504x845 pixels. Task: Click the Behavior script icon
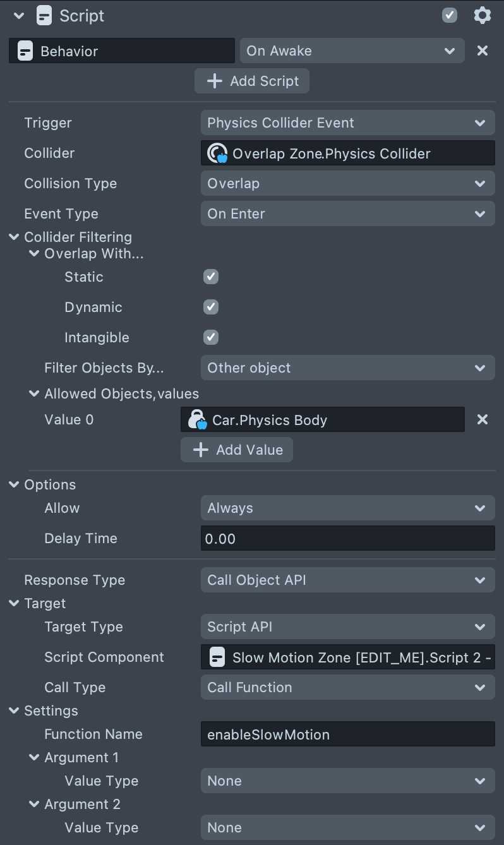(25, 51)
